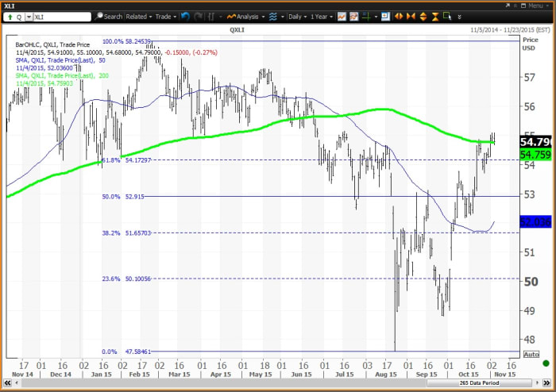Click the Mar 15 label on time axis
The image size is (556, 392).
tap(179, 375)
